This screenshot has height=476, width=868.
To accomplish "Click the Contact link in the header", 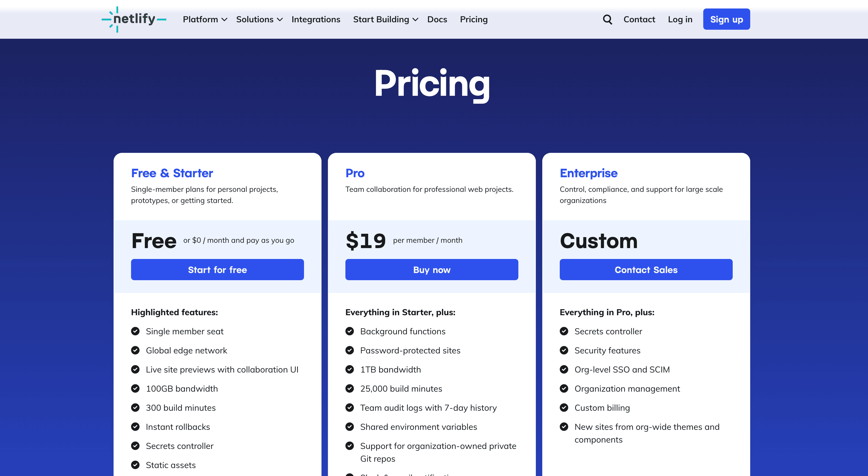I will 639,19.
